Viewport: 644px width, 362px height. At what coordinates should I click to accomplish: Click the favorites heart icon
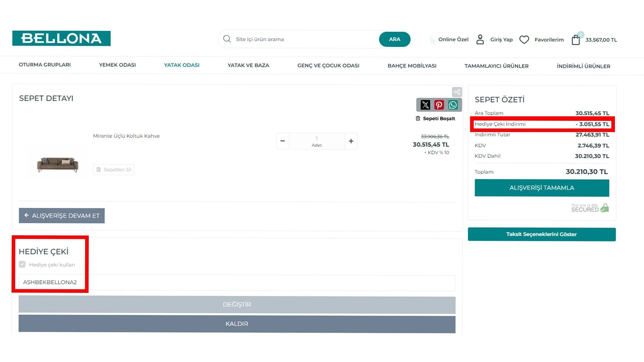524,39
